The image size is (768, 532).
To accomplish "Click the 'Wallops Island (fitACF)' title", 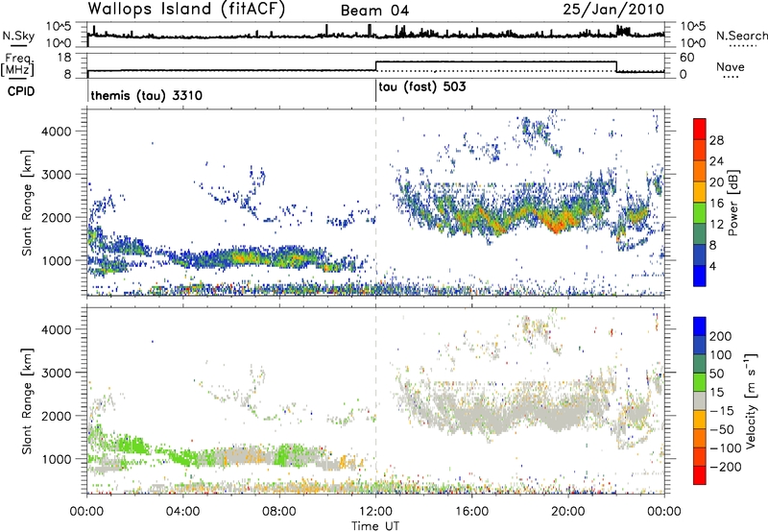I will [x=186, y=9].
